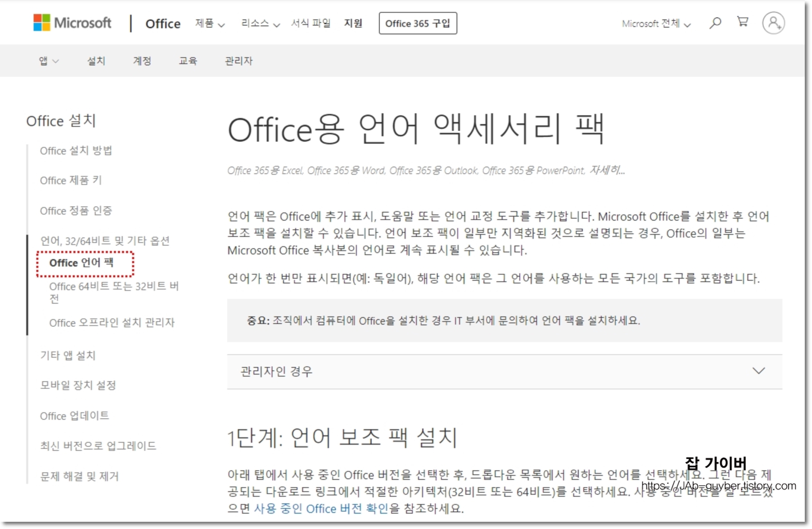Open 기타 앱 설치 in sidebar
The width and height of the screenshot is (812, 529).
68,356
